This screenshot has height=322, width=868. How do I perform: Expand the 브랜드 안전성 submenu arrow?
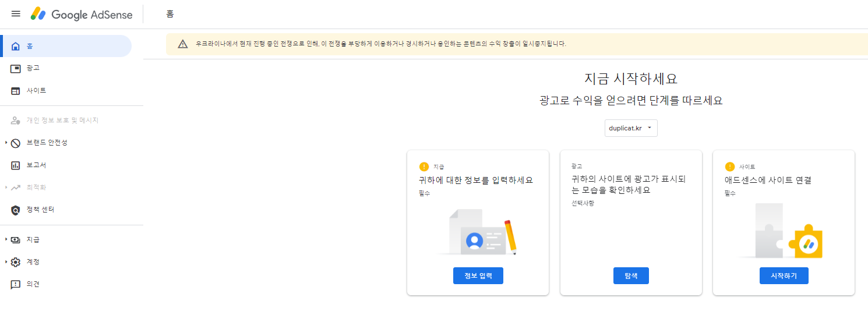pyautogui.click(x=6, y=143)
